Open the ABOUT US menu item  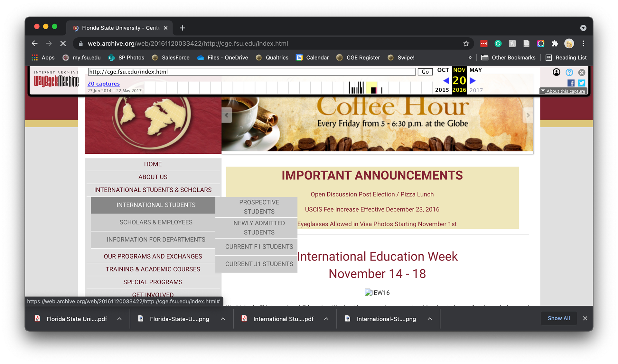153,177
